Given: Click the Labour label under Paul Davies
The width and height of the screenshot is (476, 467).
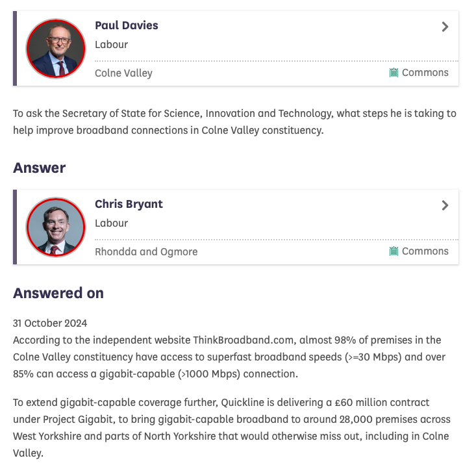Looking at the screenshot, I should point(111,45).
